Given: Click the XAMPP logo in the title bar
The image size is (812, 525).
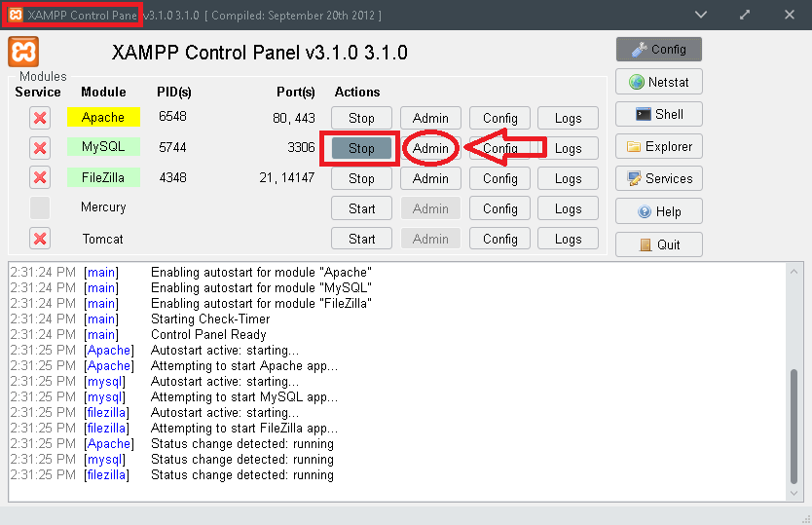Looking at the screenshot, I should coord(16,15).
